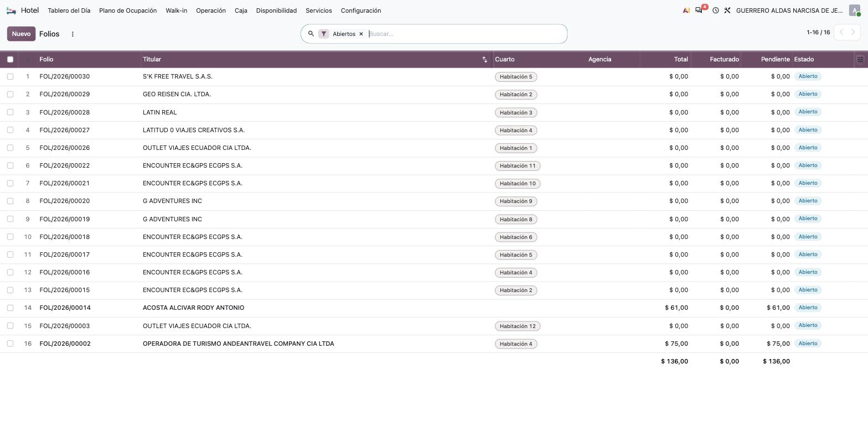Image resolution: width=868 pixels, height=426 pixels.
Task: Open the Hotel app home icon
Action: (11, 11)
